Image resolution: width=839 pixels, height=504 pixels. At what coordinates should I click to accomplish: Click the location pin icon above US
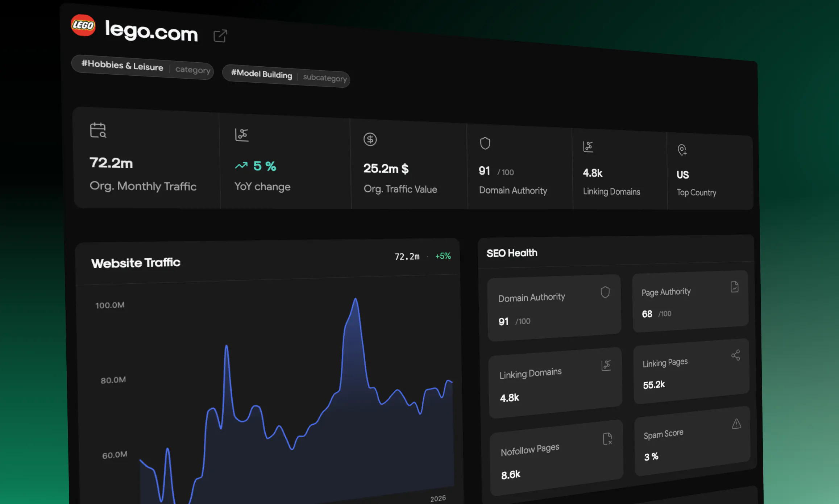(x=682, y=150)
